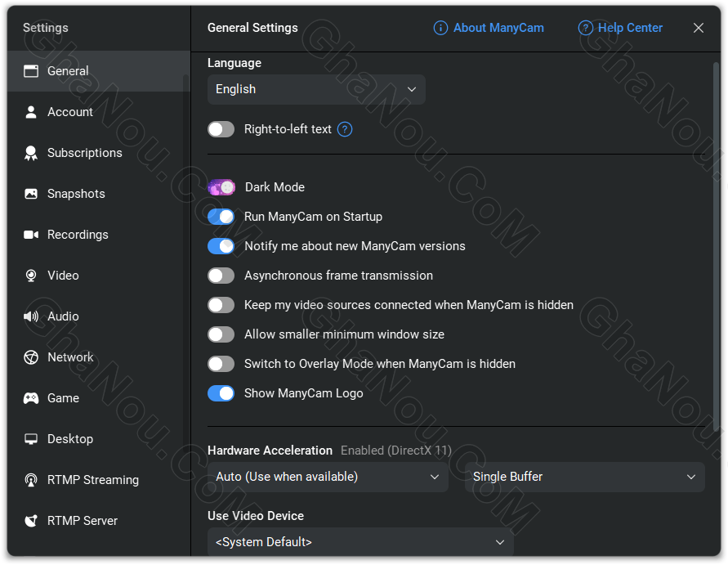Open the Language dropdown set to English
The height and width of the screenshot is (565, 728).
pyautogui.click(x=316, y=89)
